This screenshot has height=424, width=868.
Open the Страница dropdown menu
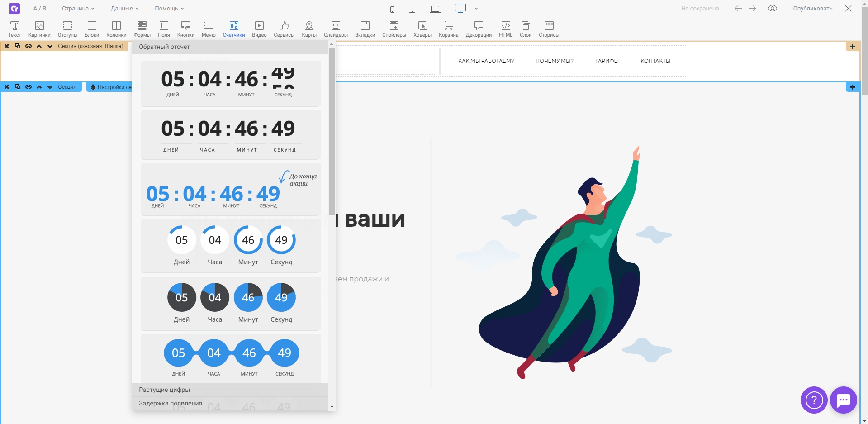tap(78, 9)
